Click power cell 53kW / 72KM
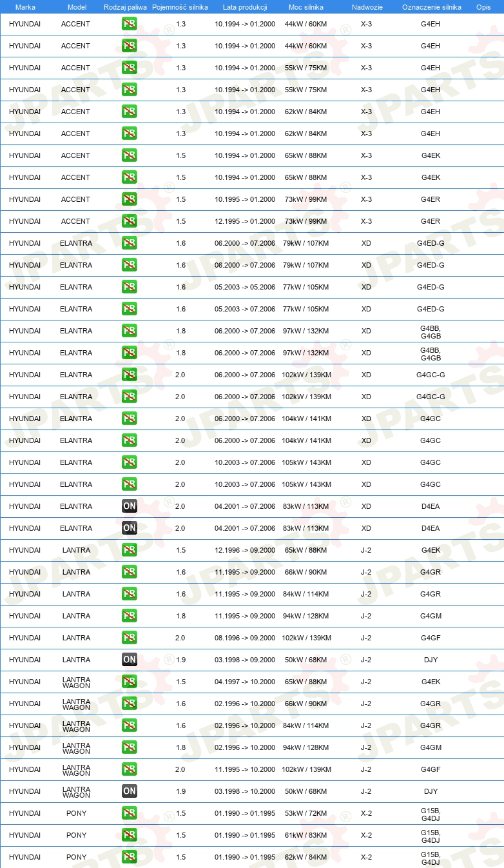 tap(306, 813)
